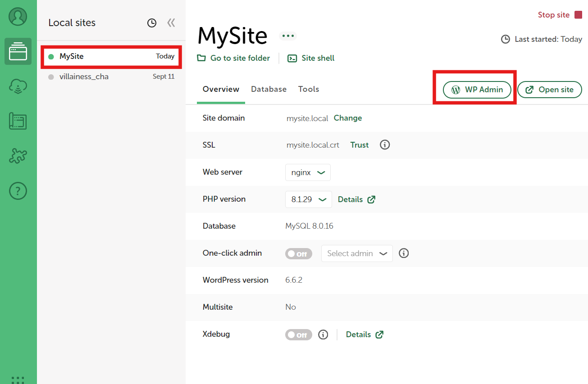Click the Open site button
This screenshot has height=384, width=588.
(550, 90)
